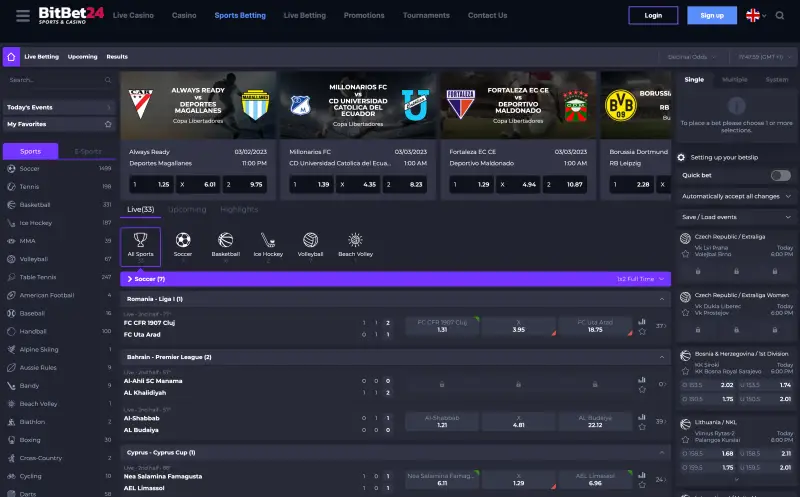
Task: Click the search icon in sidebar search box
Action: coord(108,80)
